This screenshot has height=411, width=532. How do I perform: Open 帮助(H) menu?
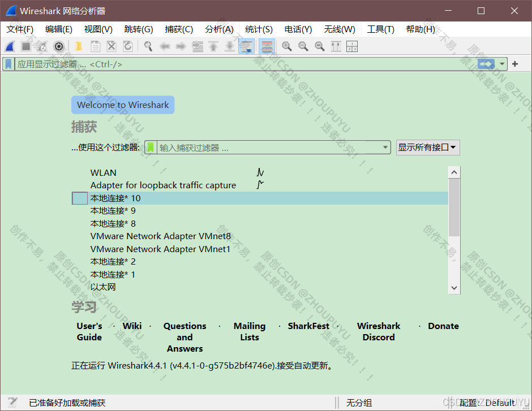[421, 29]
